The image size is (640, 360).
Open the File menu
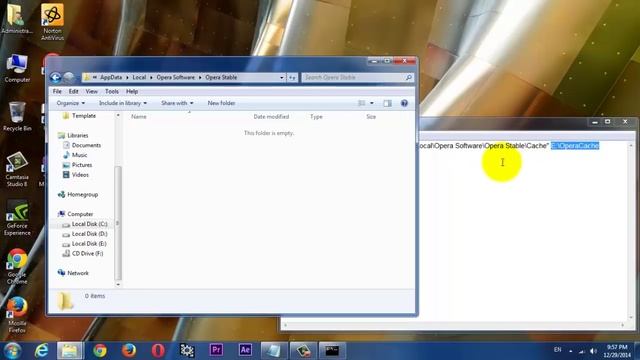click(57, 91)
